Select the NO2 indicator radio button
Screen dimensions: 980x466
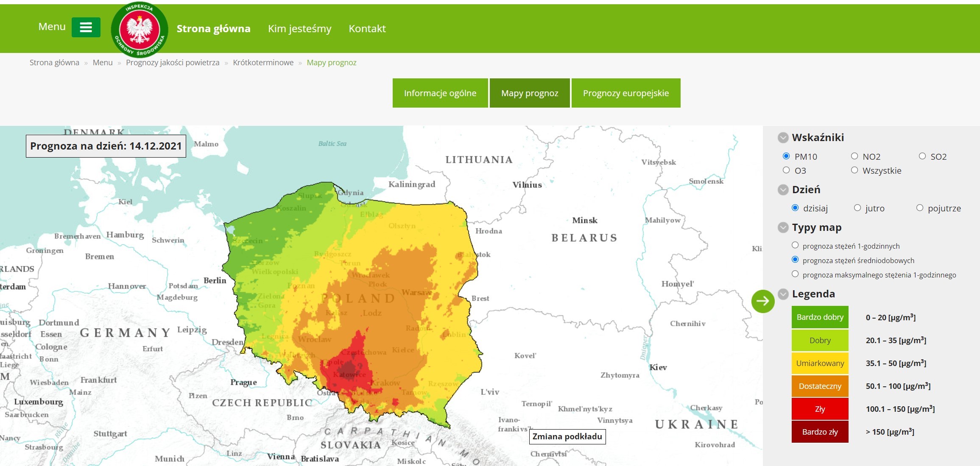pyautogui.click(x=854, y=156)
